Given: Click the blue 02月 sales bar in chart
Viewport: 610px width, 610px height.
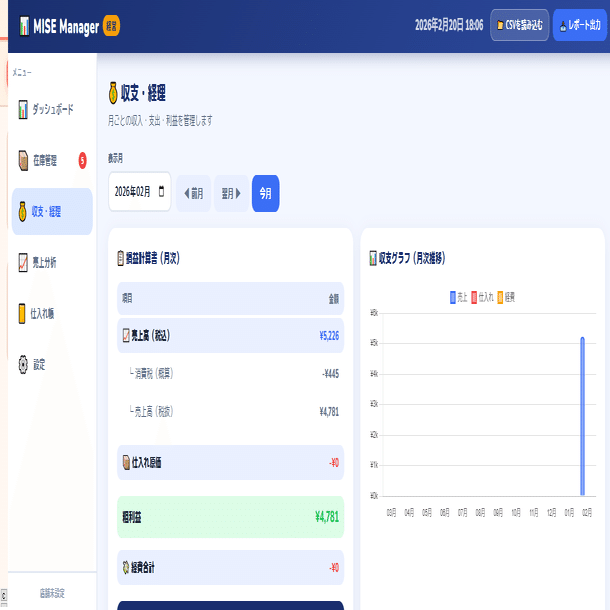Looking at the screenshot, I should (x=582, y=416).
